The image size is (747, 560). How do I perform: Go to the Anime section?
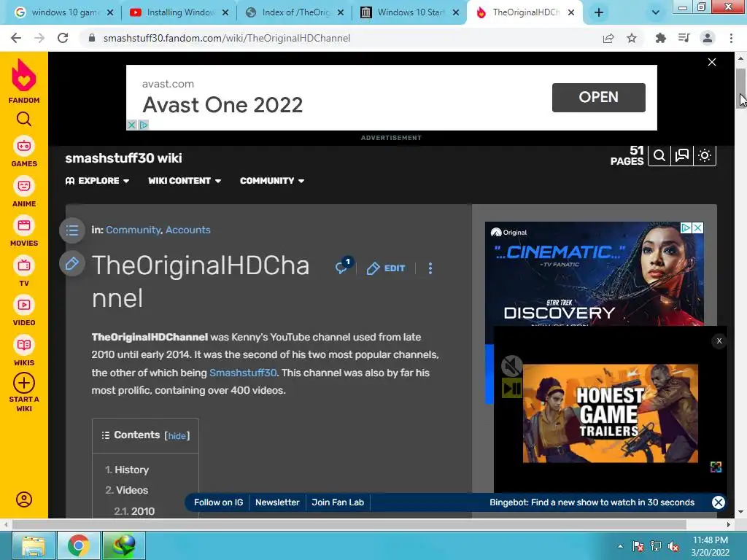click(x=24, y=192)
